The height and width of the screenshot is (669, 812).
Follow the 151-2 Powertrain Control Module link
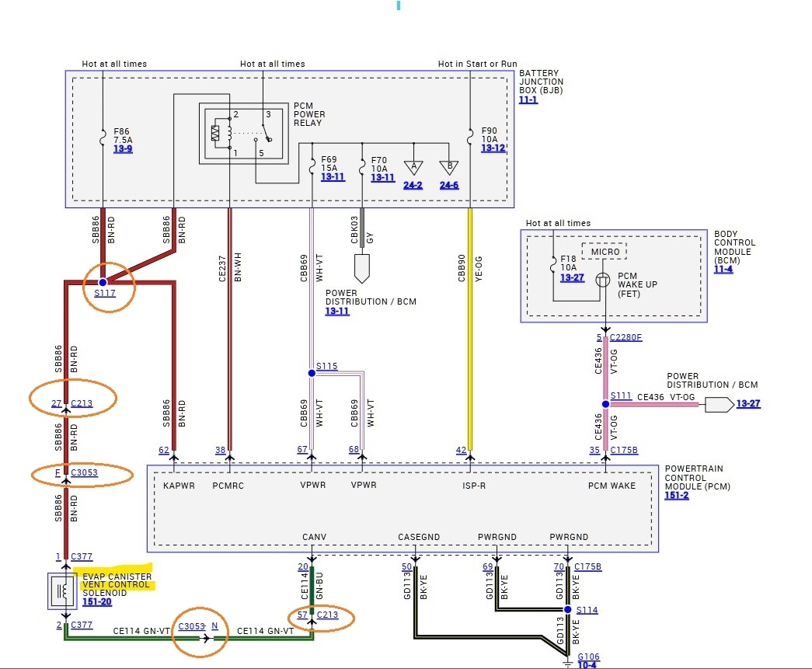675,496
